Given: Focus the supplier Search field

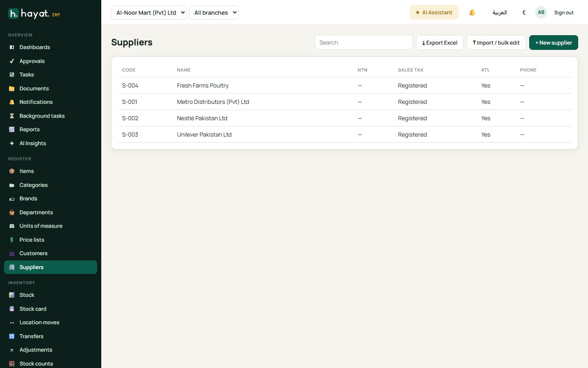Looking at the screenshot, I should pos(364,43).
